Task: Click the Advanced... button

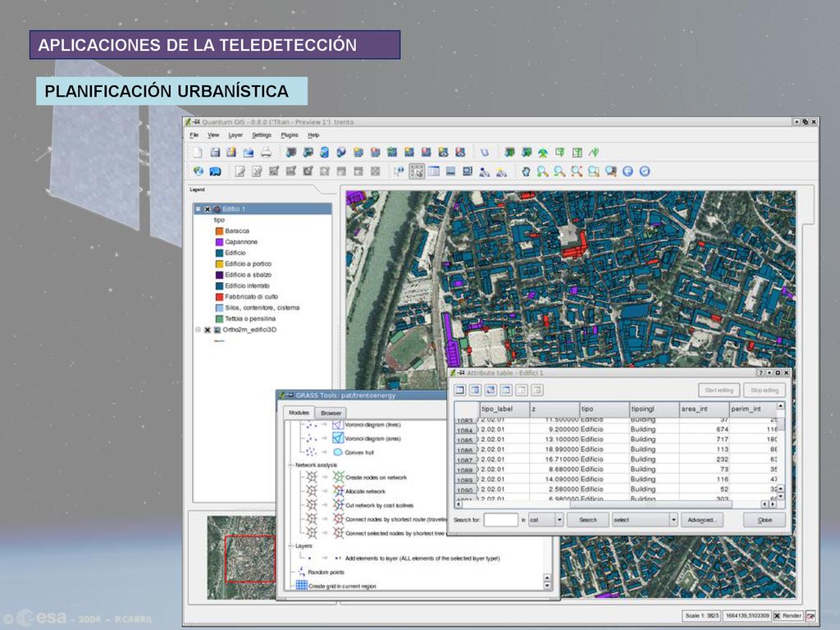Action: click(701, 519)
